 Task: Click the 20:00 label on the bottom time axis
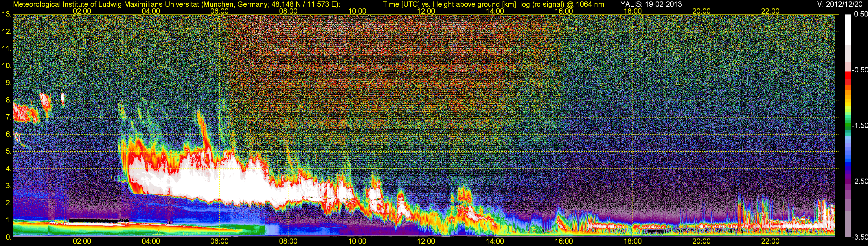(x=702, y=241)
